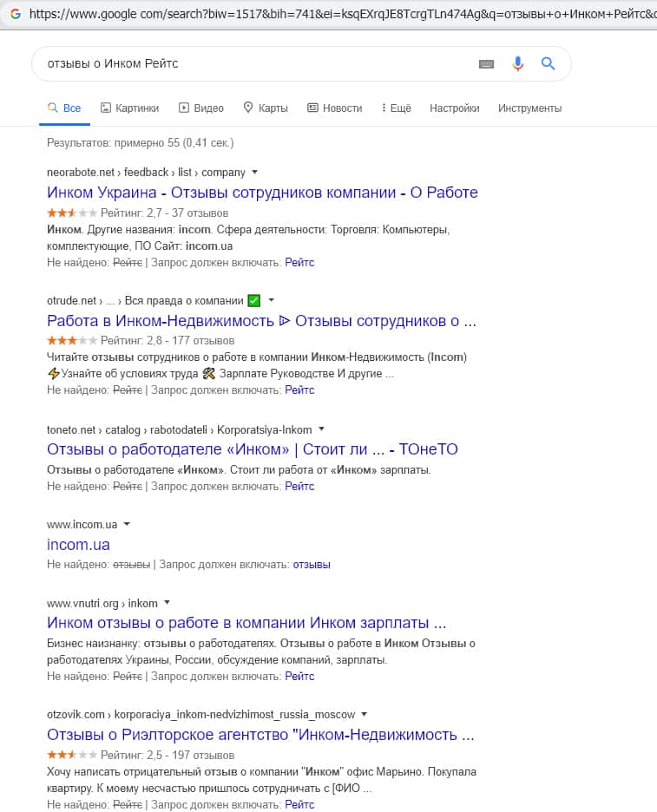Open result 'Отзывы о работодателе «Инком»'
Viewport: 657px width, 812px height.
click(x=253, y=449)
